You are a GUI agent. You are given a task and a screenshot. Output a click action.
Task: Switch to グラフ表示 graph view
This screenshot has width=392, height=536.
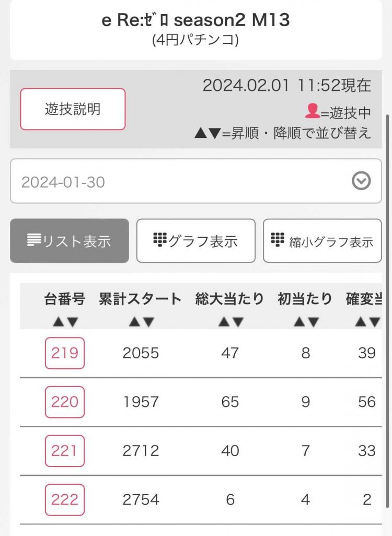click(x=196, y=241)
